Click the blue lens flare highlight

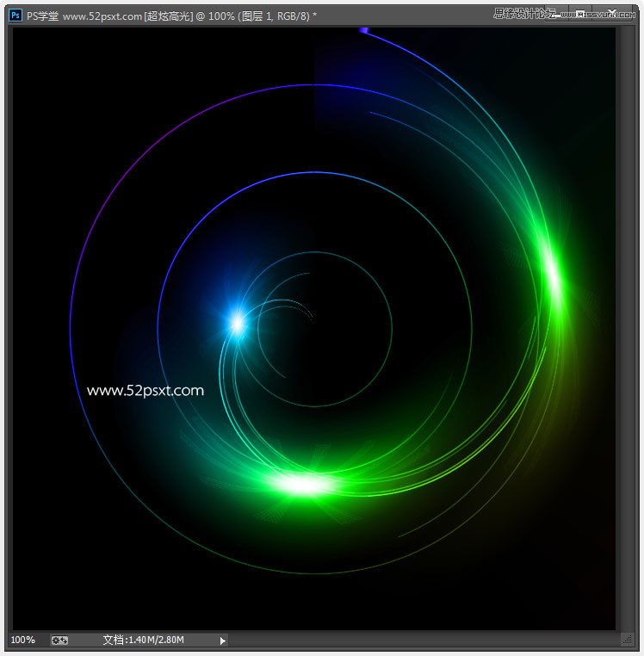click(236, 322)
